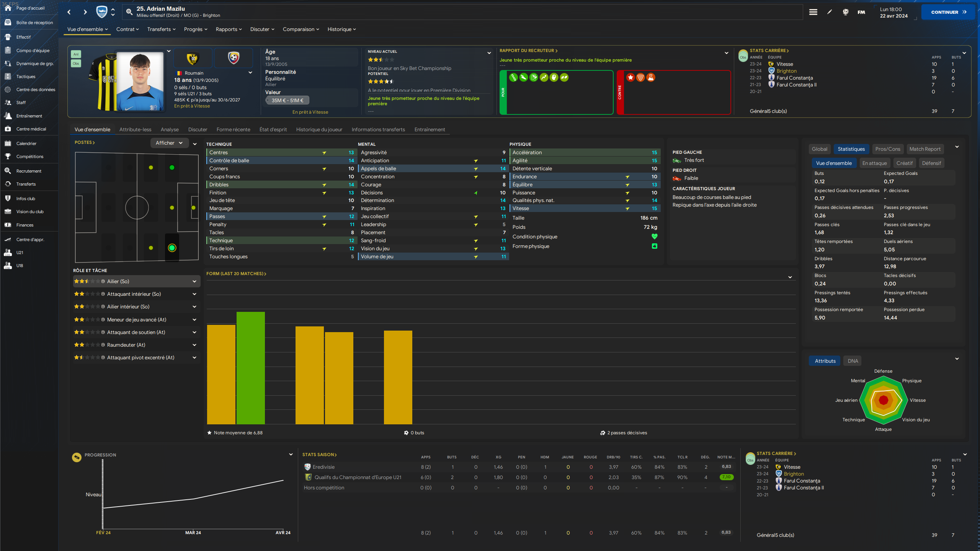Select the Pros/Cons tab
Image resolution: width=980 pixels, height=551 pixels.
point(887,149)
